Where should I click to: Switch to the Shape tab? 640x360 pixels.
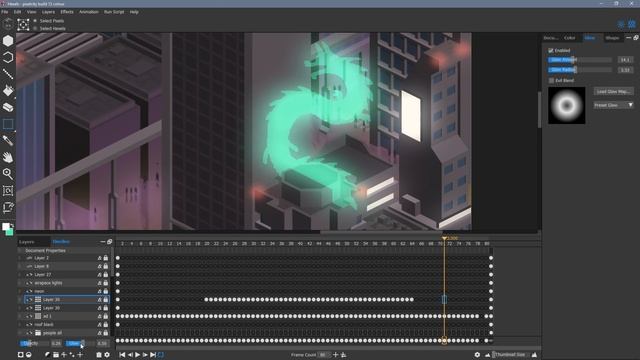[x=612, y=38]
